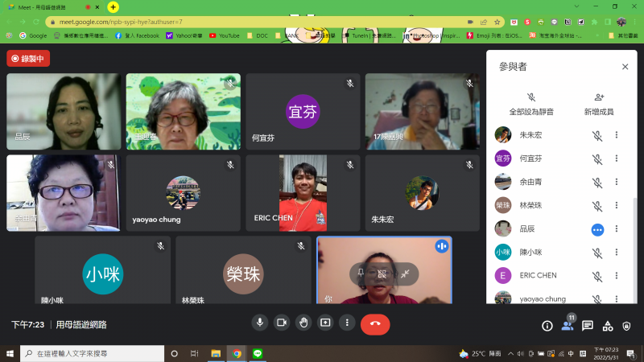Open meeting details info icon
Screen dimensions: 644x362
pos(547,326)
